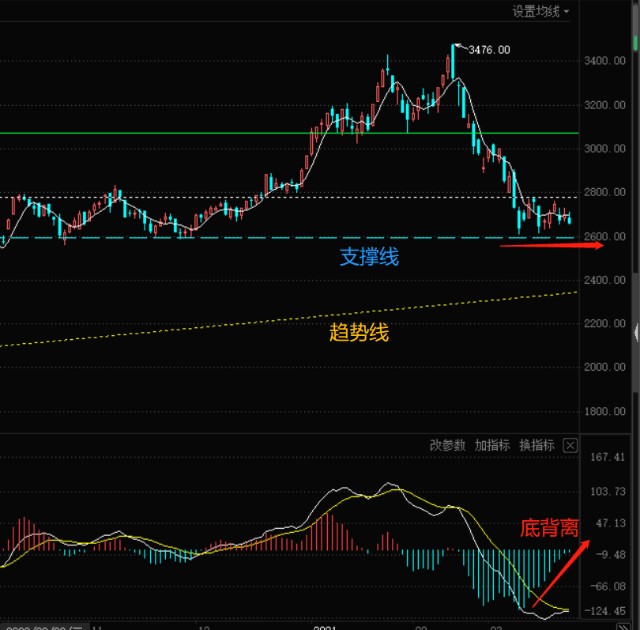Close the MACD indicator panel
Viewport: 640px width, 630px height.
point(570,445)
